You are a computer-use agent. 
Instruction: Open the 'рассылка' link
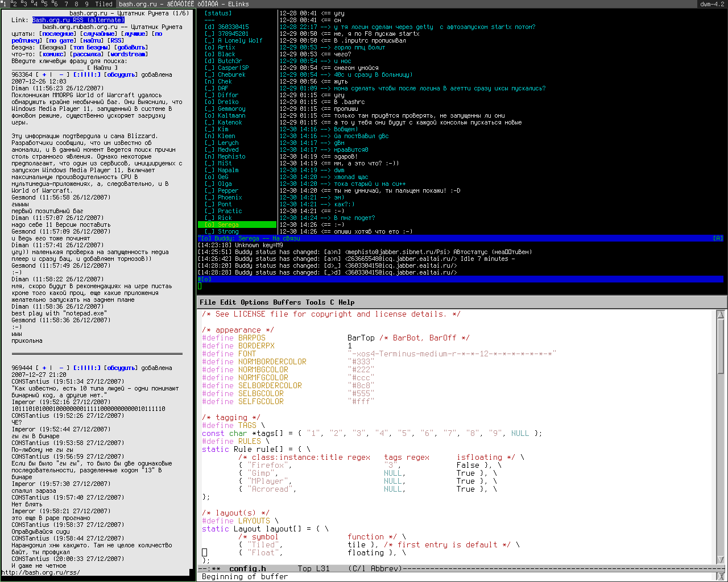[88, 54]
